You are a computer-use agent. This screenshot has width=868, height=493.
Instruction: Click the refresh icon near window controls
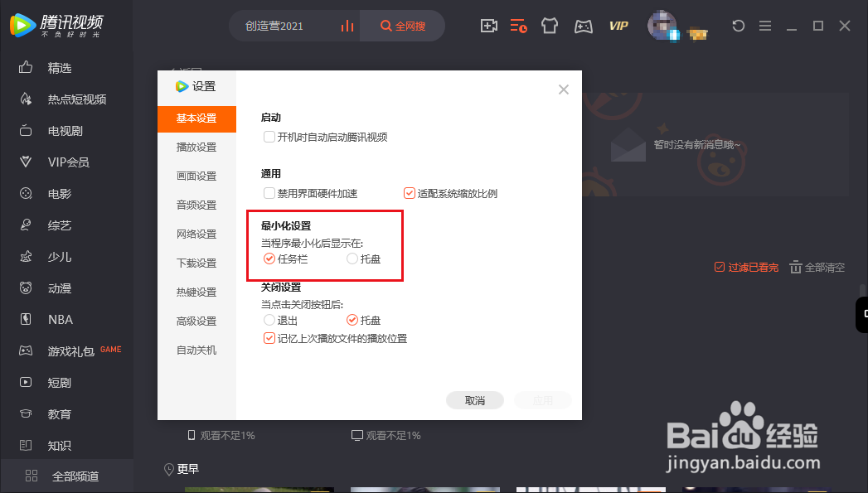pyautogui.click(x=738, y=26)
